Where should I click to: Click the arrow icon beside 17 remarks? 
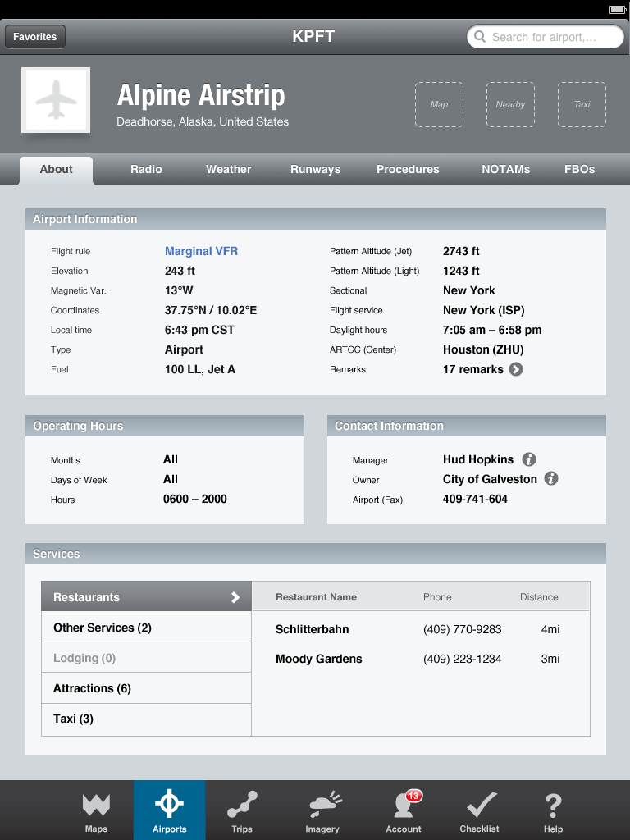pos(516,370)
